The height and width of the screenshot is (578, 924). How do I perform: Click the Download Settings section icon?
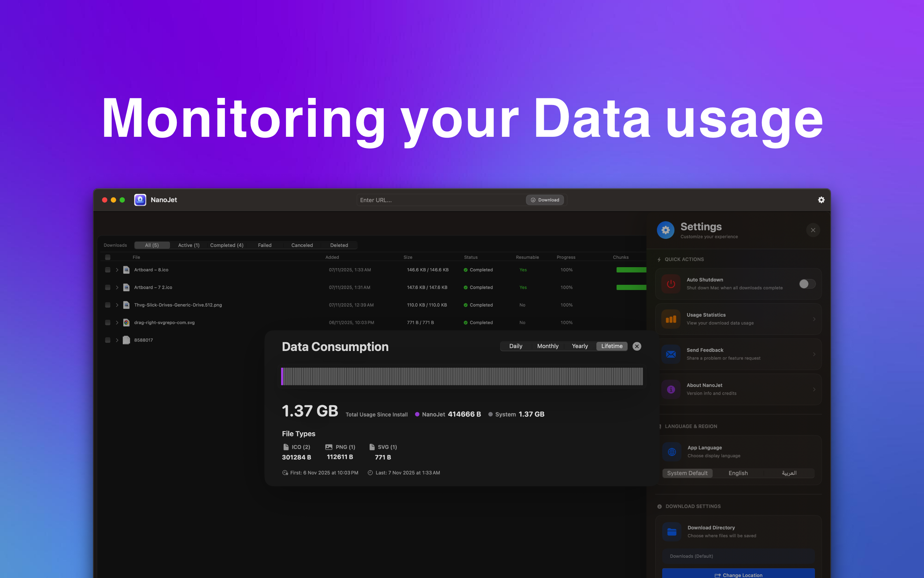[659, 506]
